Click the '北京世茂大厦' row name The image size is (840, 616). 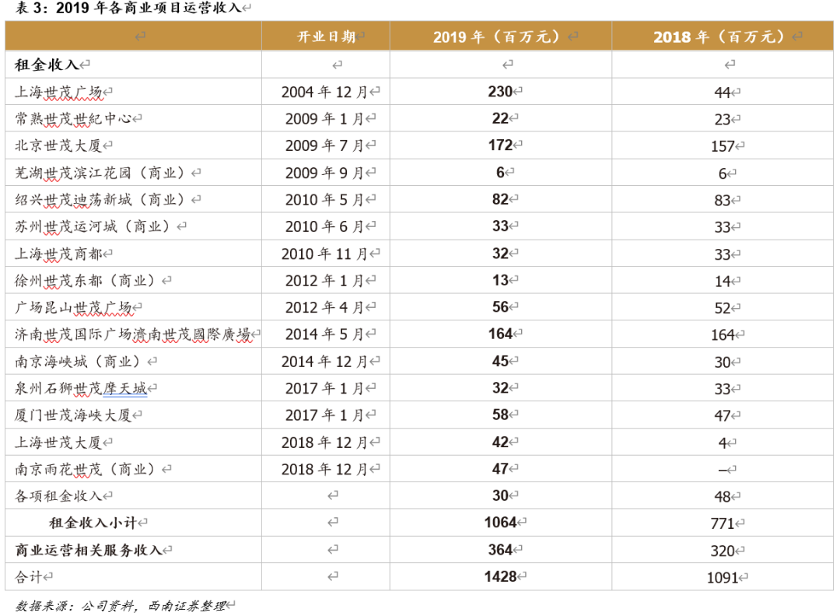tap(58, 145)
